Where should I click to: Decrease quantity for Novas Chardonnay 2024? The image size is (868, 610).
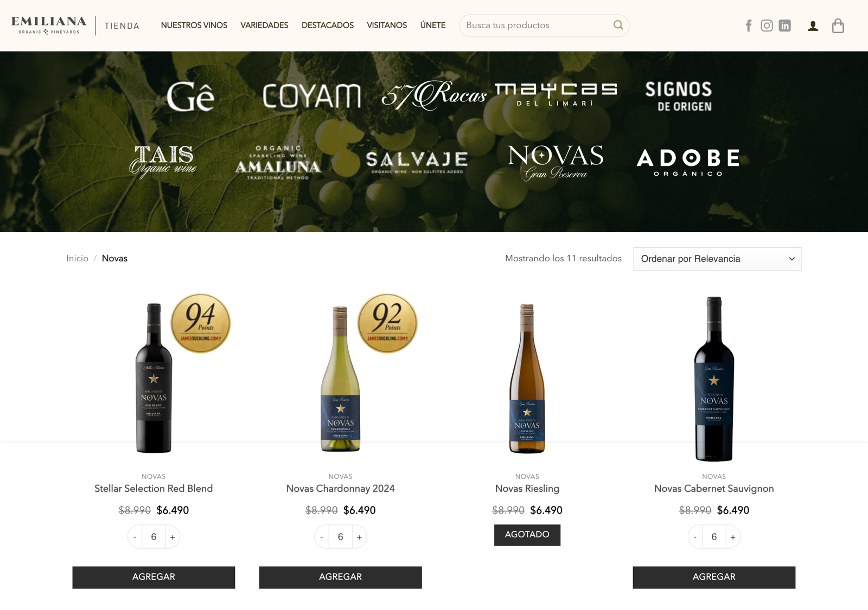[322, 537]
